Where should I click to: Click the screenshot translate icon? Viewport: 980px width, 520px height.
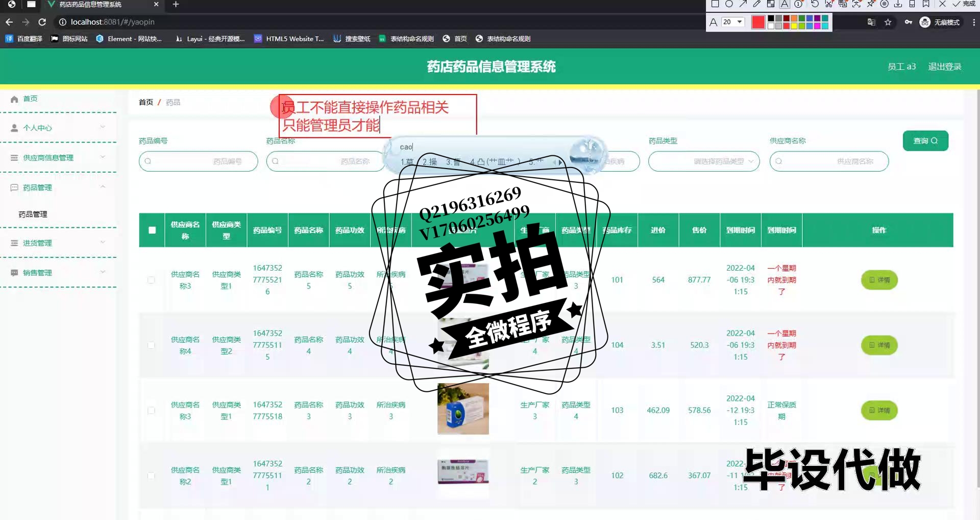(x=843, y=4)
